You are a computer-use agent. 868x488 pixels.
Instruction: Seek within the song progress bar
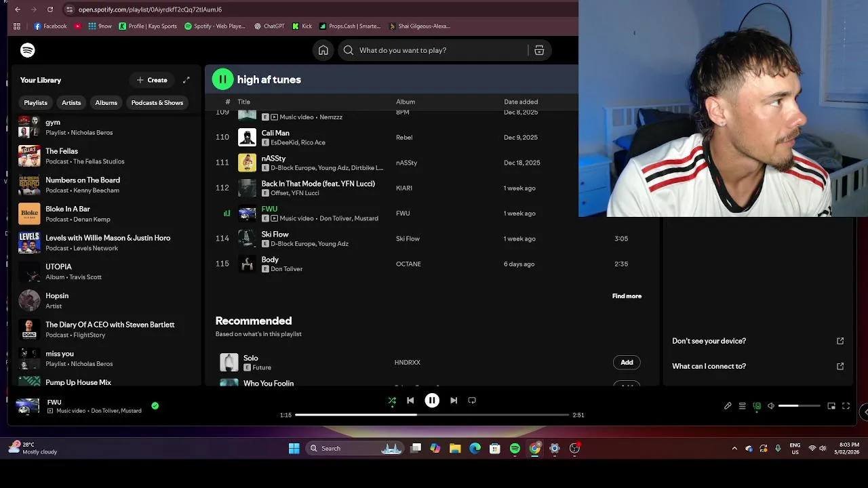pos(432,415)
